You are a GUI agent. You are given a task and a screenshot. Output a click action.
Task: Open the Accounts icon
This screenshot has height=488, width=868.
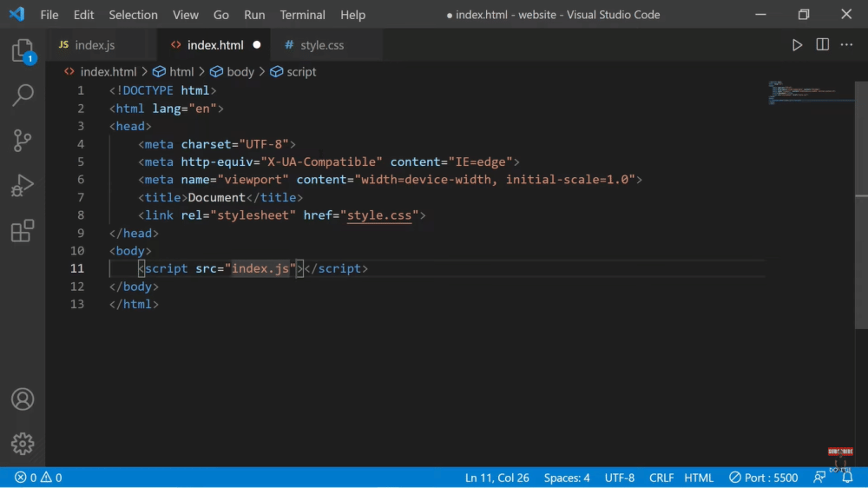23,399
